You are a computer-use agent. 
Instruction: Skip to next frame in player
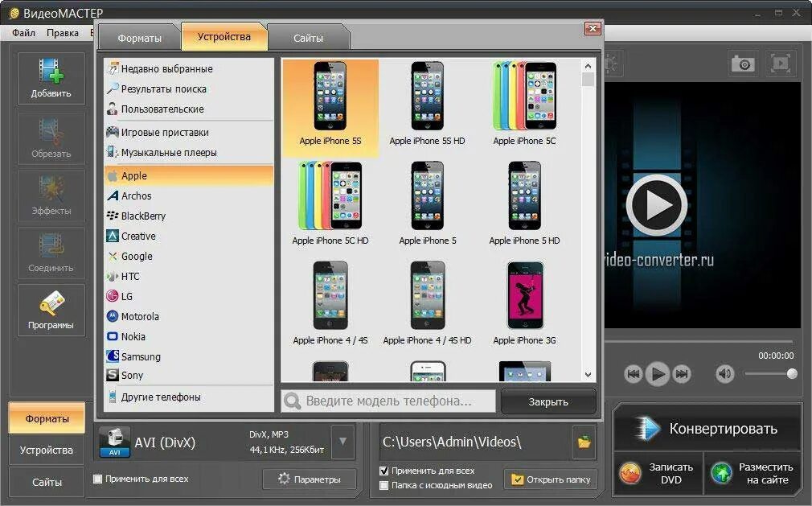682,373
